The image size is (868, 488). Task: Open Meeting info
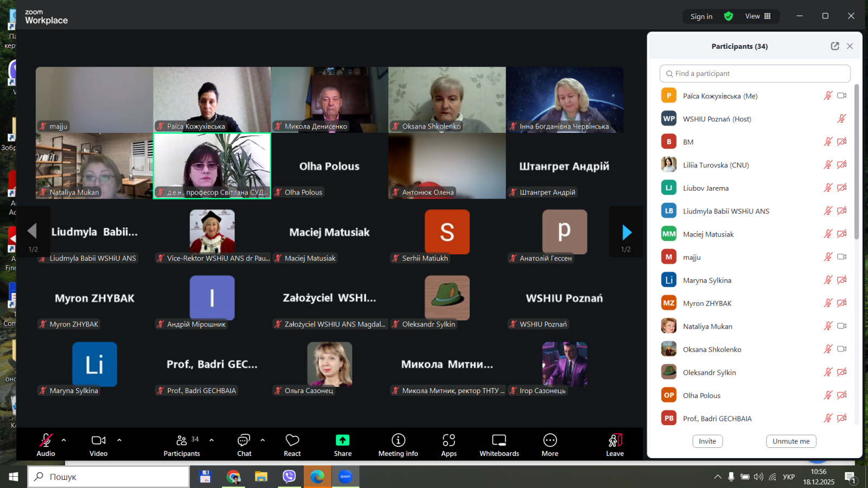tap(398, 440)
